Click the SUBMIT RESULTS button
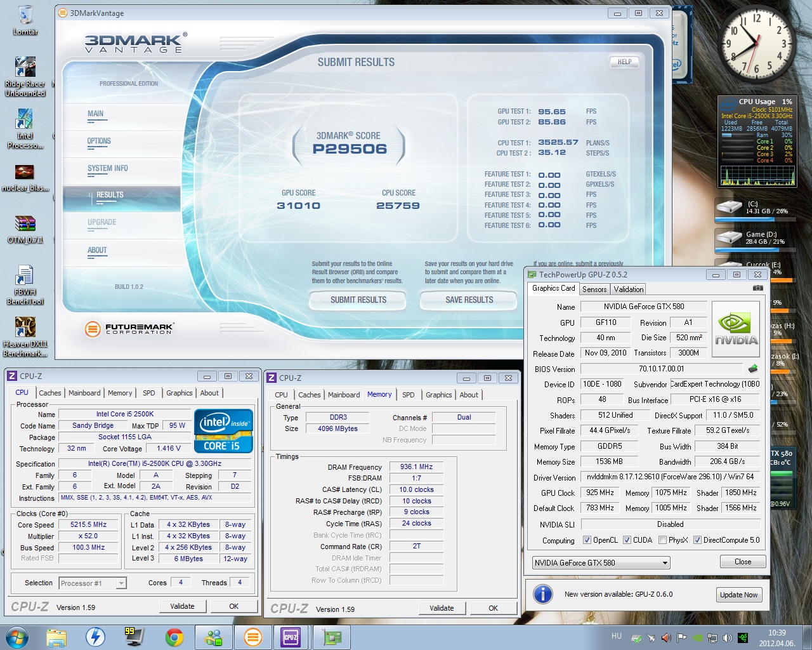This screenshot has height=650, width=812. click(x=358, y=300)
